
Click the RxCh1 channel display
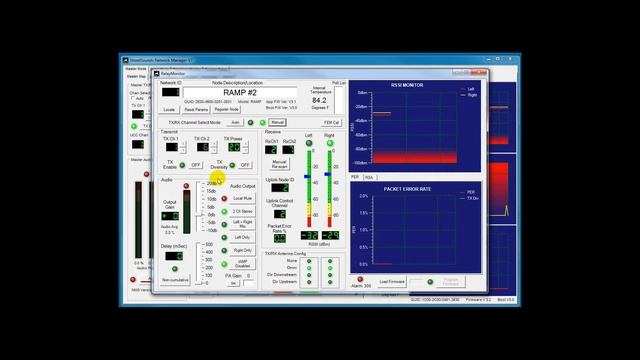271,150
